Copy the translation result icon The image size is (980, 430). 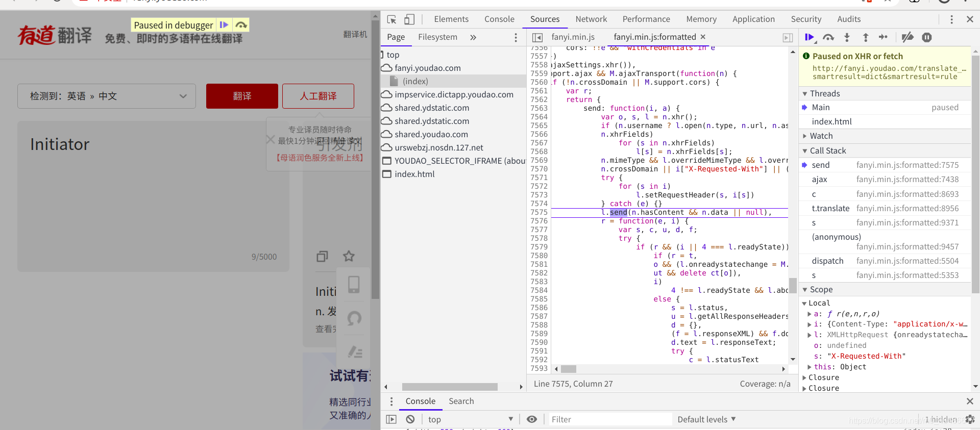(x=322, y=256)
